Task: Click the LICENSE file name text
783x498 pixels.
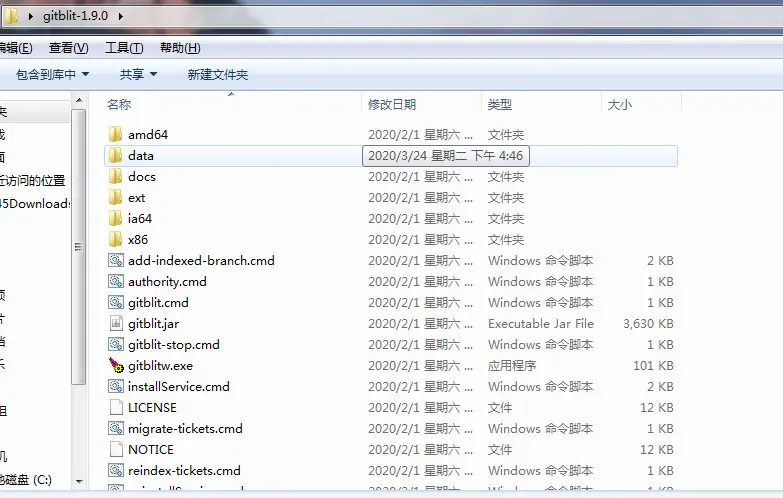Action: click(152, 408)
